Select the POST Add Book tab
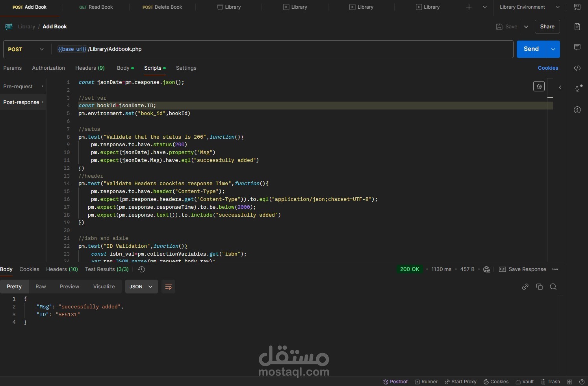 point(30,7)
